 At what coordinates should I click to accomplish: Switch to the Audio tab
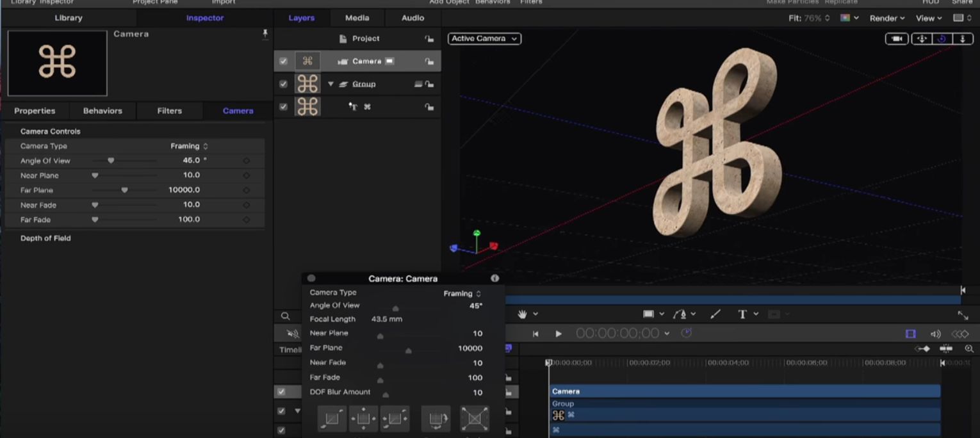point(413,18)
